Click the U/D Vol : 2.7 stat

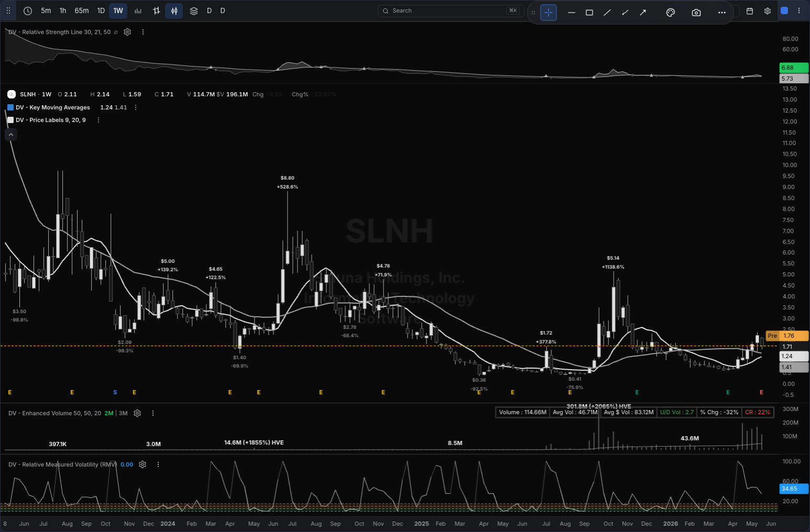pyautogui.click(x=677, y=412)
